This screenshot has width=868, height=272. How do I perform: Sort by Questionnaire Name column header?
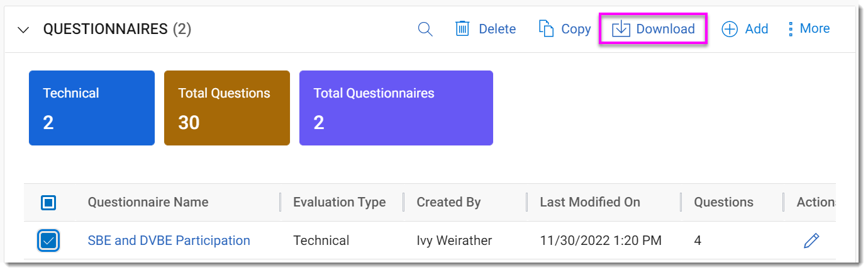point(148,202)
